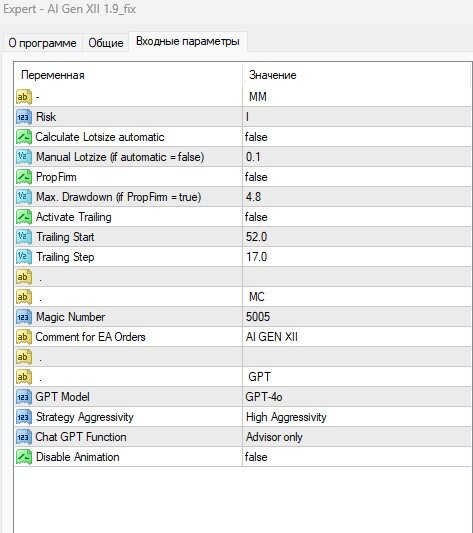Click the double icon beside Max. Drawdown

24,197
